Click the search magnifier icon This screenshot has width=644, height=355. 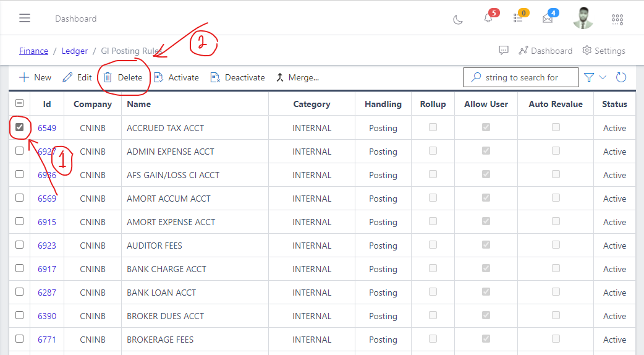[476, 77]
